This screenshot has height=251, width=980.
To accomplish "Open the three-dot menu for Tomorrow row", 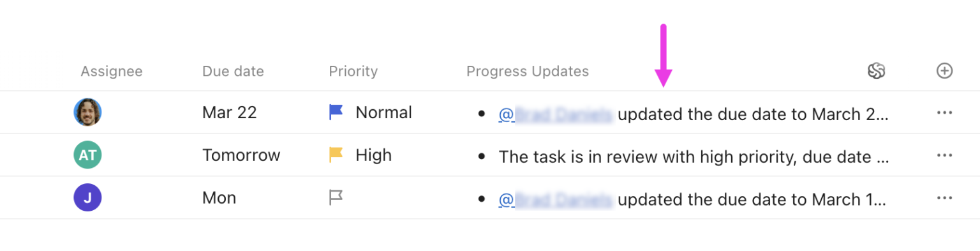I will (944, 155).
